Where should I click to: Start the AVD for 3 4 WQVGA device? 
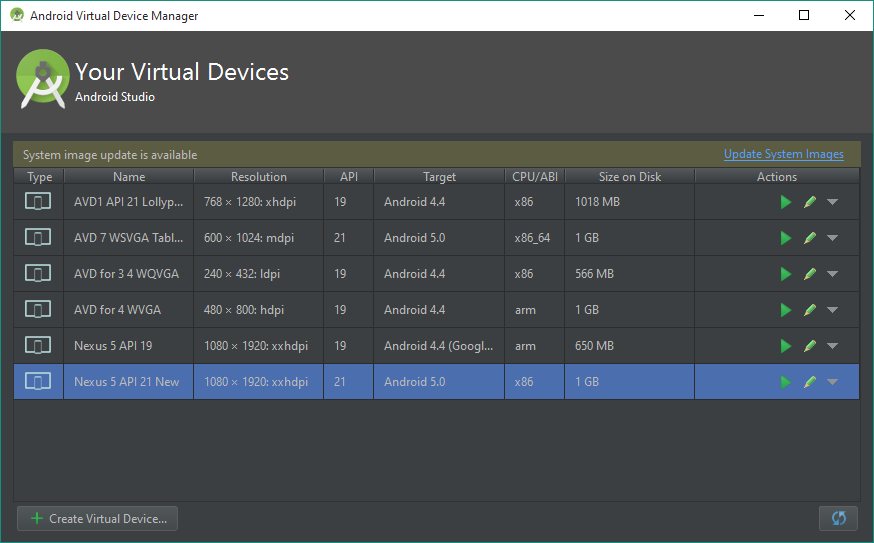coord(786,274)
